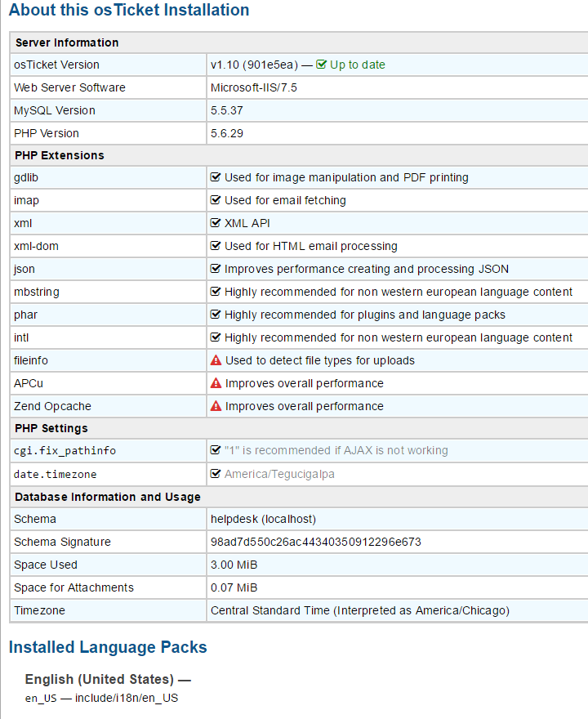This screenshot has width=588, height=719.
Task: Click the phar check-mark icon
Action: [x=216, y=315]
